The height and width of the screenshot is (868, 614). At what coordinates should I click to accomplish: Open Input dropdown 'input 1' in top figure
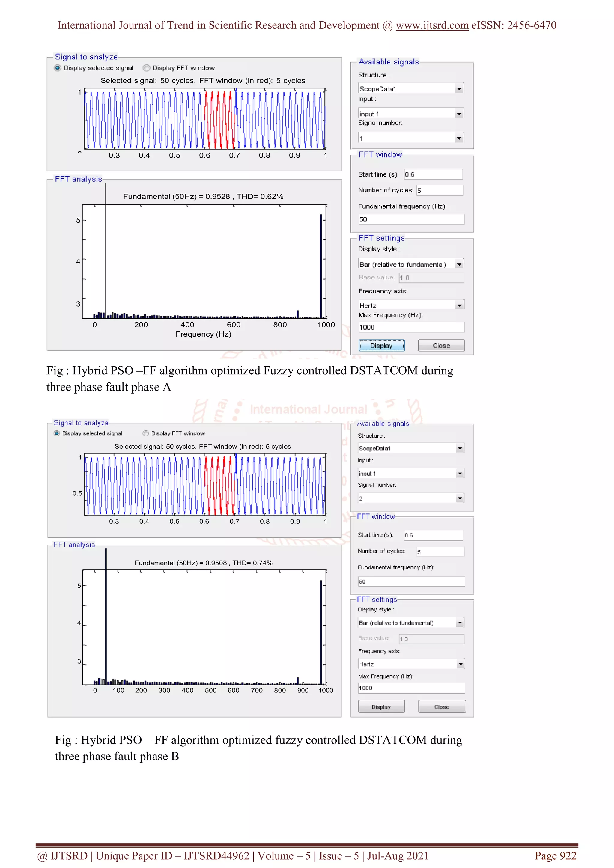(411, 113)
